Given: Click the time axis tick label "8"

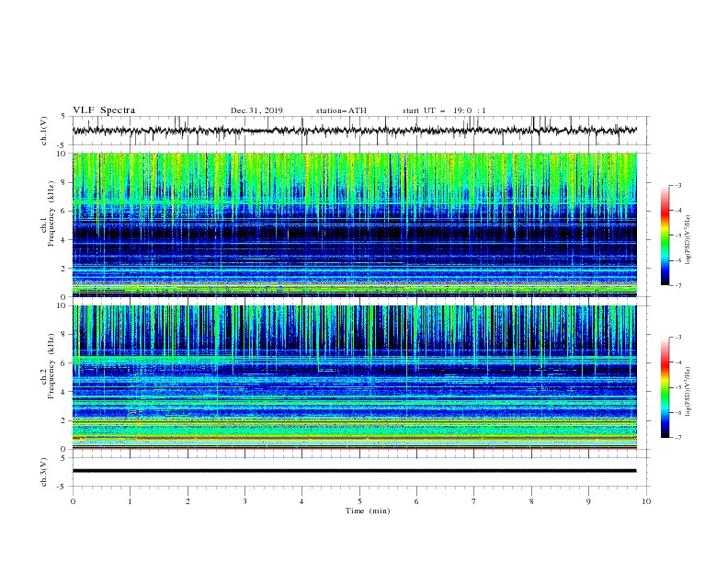Looking at the screenshot, I should 531,501.
